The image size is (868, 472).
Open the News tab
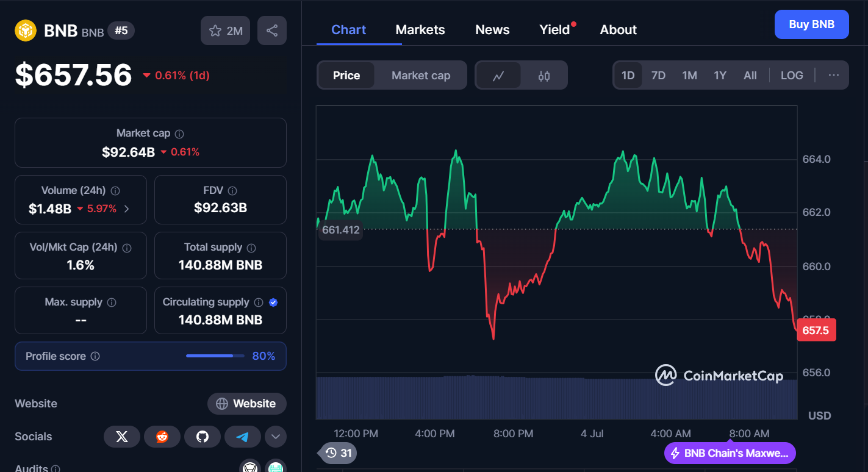click(492, 30)
